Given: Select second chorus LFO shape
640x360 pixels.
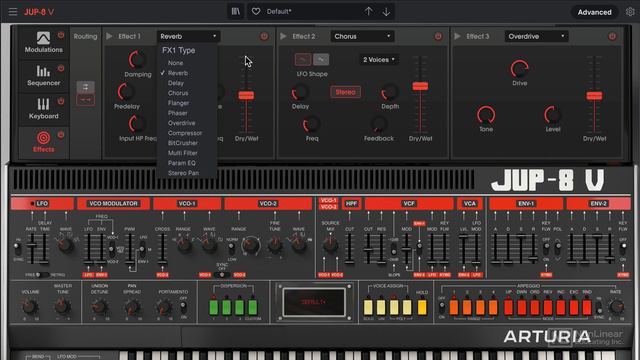Looking at the screenshot, I should coord(321,60).
